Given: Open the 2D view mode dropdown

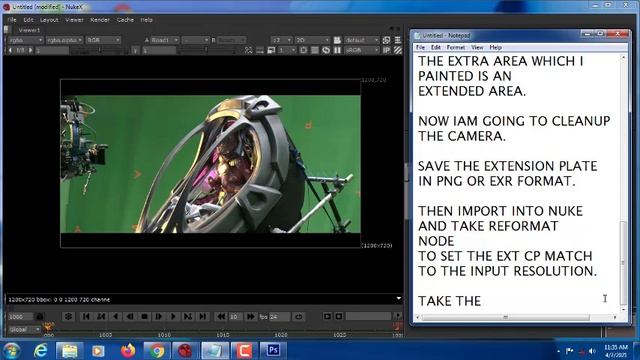Looking at the screenshot, I should (312, 40).
